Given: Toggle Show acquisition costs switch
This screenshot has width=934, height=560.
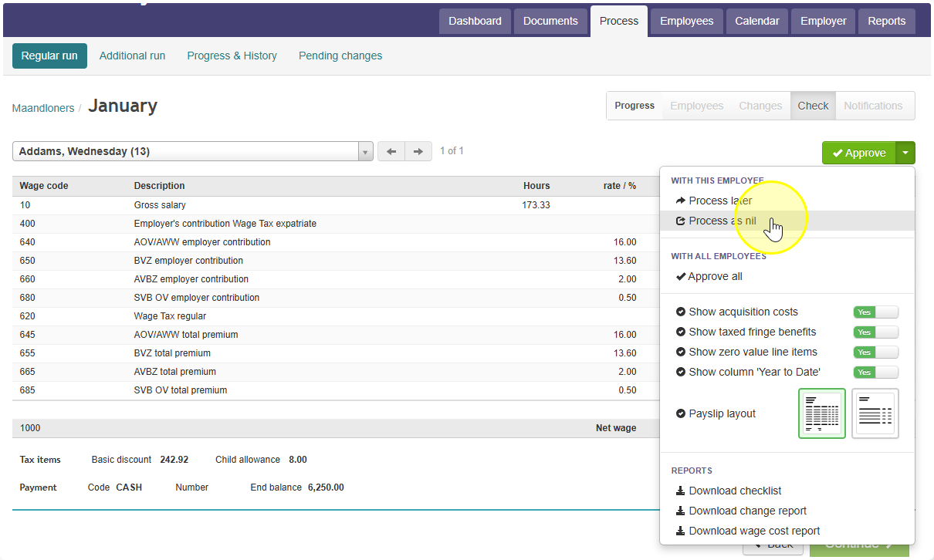Looking at the screenshot, I should [876, 312].
